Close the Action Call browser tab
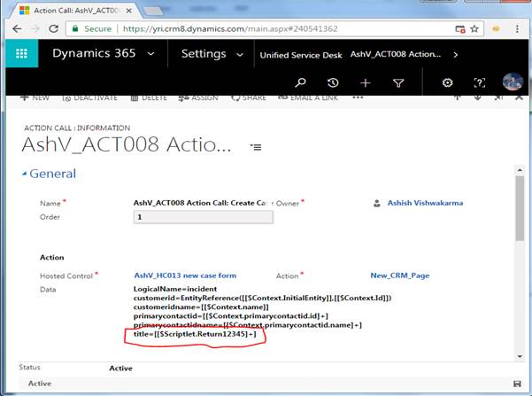The width and height of the screenshot is (532, 396). coord(129,11)
